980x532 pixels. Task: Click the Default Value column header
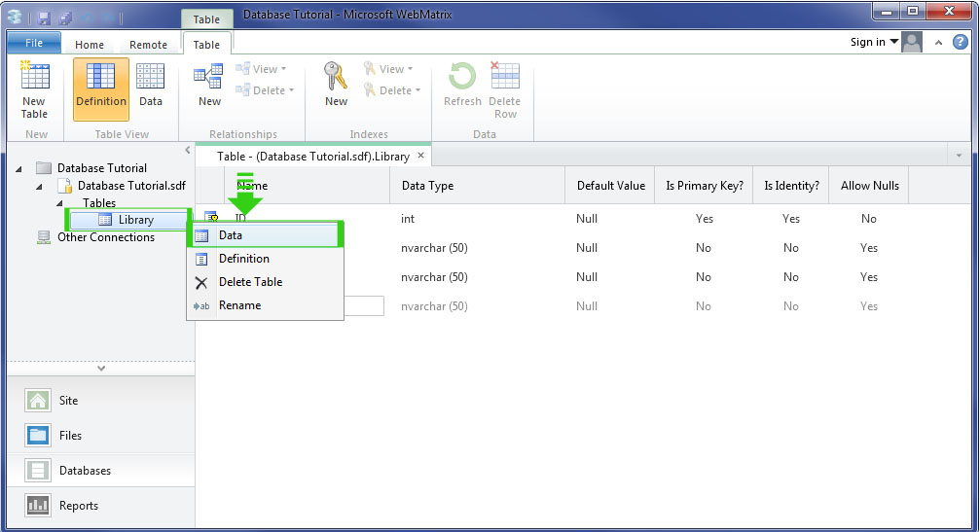pos(610,186)
